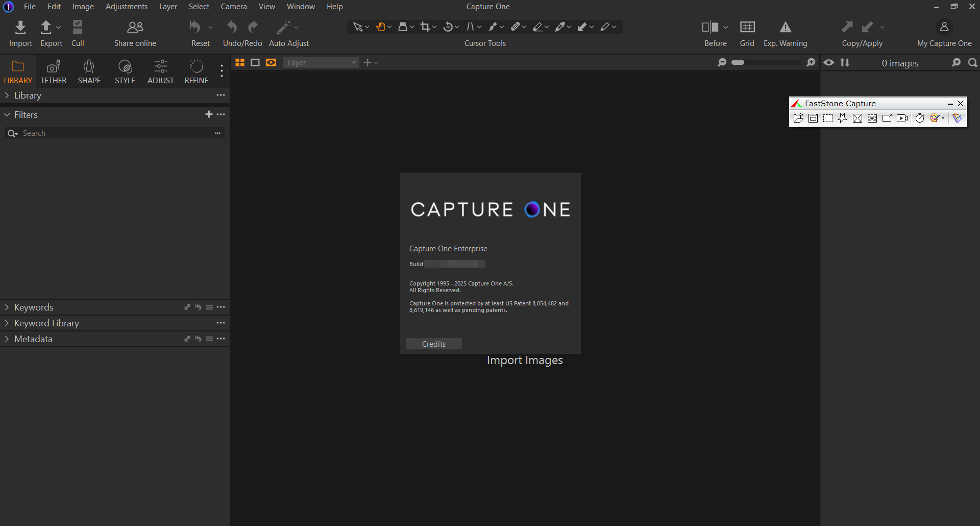This screenshot has height=526, width=980.
Task: Click the Share online icon
Action: click(x=135, y=27)
